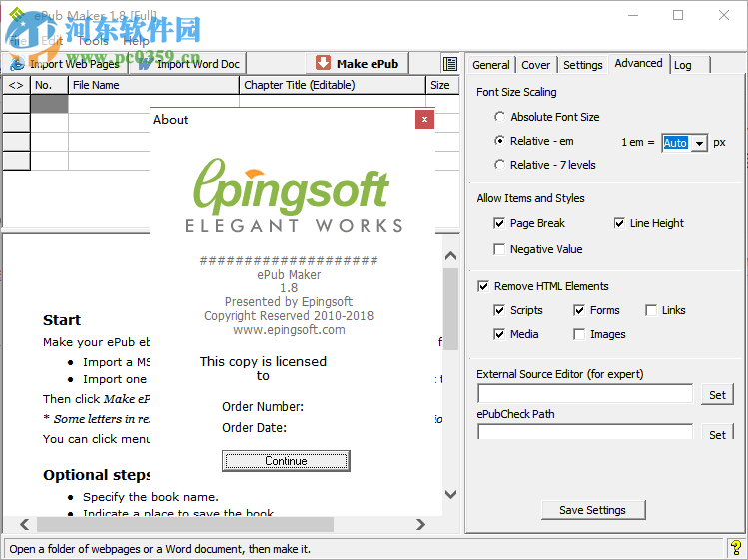Enable the Images checkbox
Viewport: 748px width, 560px height.
coord(579,334)
